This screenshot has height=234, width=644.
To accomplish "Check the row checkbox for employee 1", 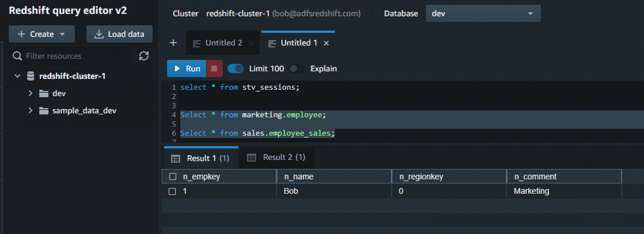I will pos(173,191).
